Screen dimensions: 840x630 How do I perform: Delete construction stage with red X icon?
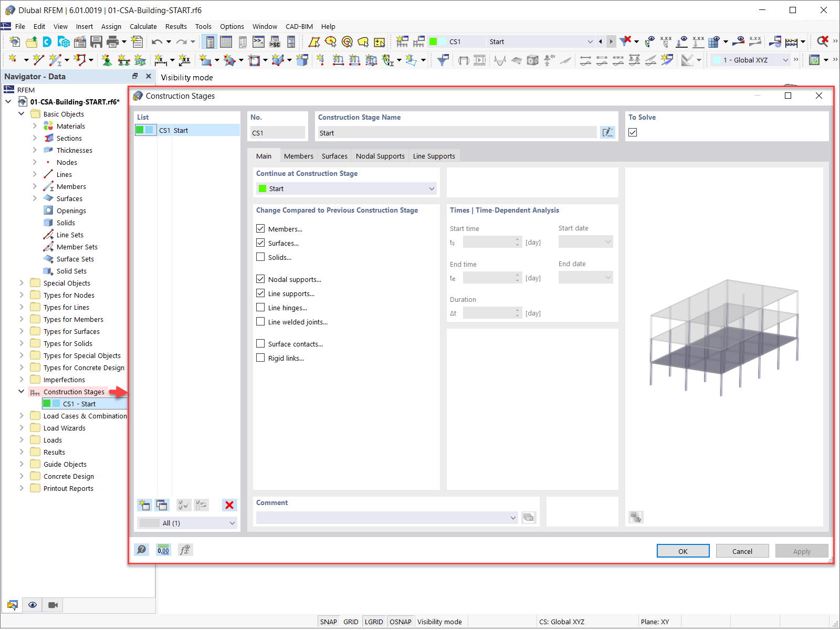(x=229, y=505)
